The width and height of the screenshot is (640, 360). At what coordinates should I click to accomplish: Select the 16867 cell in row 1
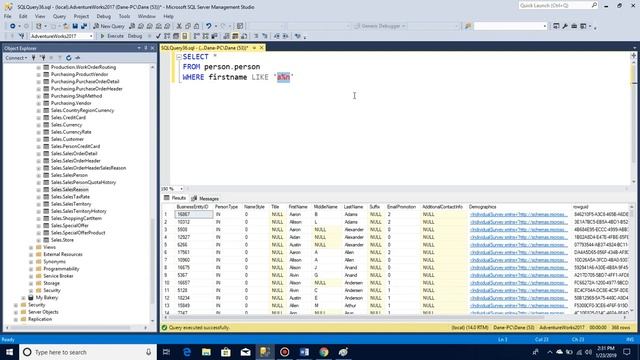193,214
